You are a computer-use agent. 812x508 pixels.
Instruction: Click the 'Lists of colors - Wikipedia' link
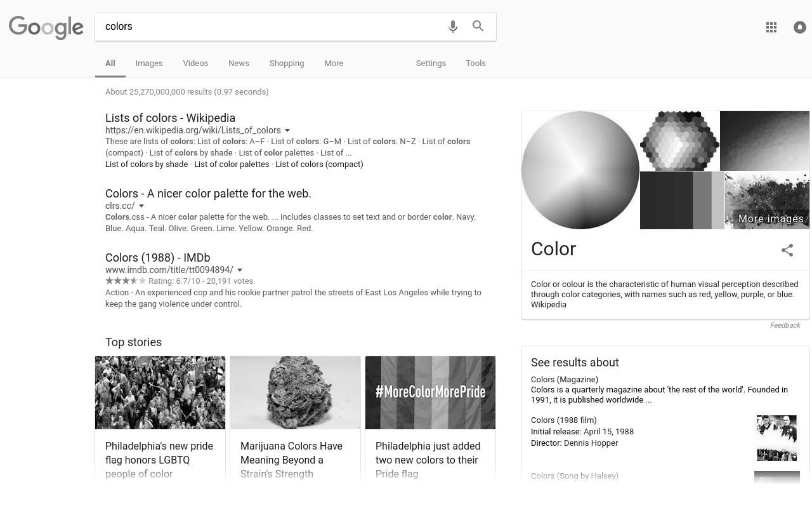click(x=170, y=118)
